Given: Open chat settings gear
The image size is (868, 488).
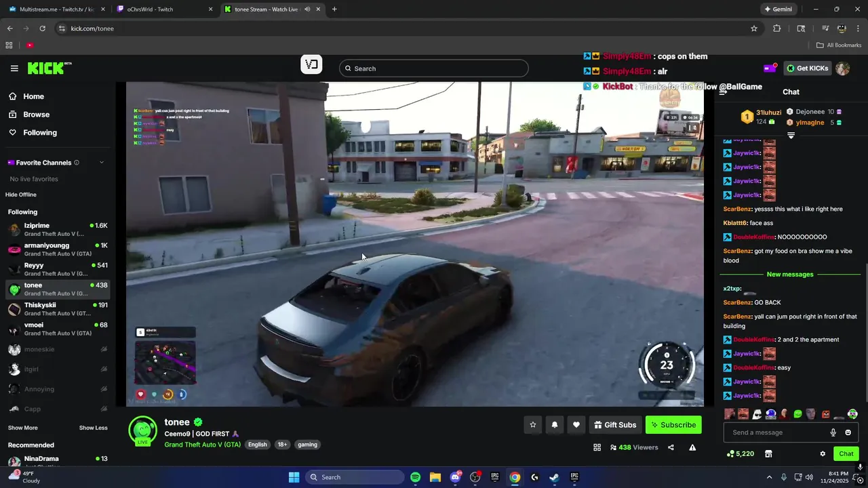Looking at the screenshot, I should [823, 454].
